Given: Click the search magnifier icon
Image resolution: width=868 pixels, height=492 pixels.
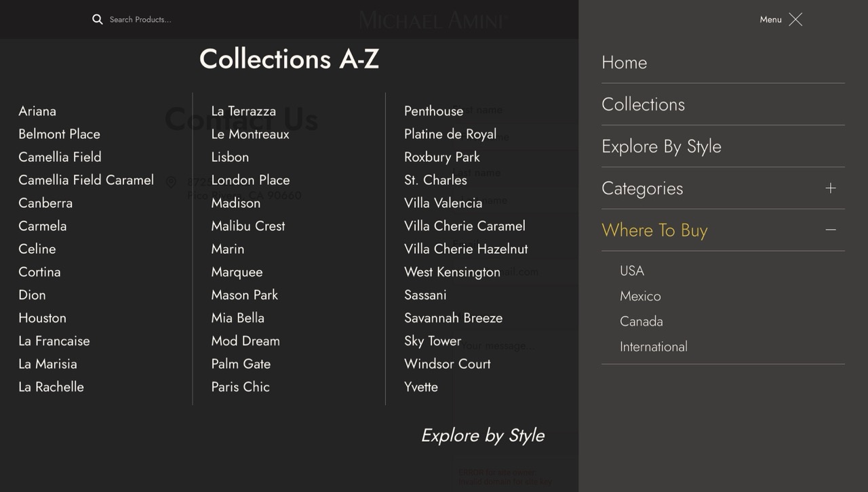Looking at the screenshot, I should pyautogui.click(x=98, y=20).
